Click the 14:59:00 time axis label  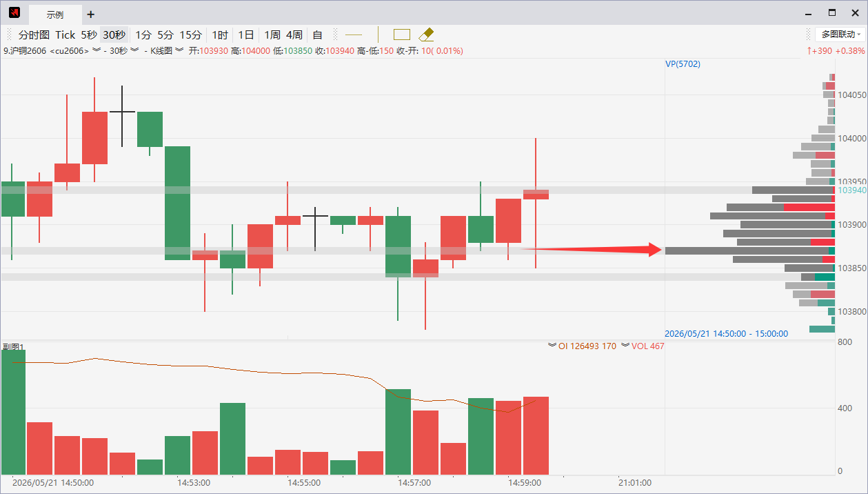tap(525, 483)
